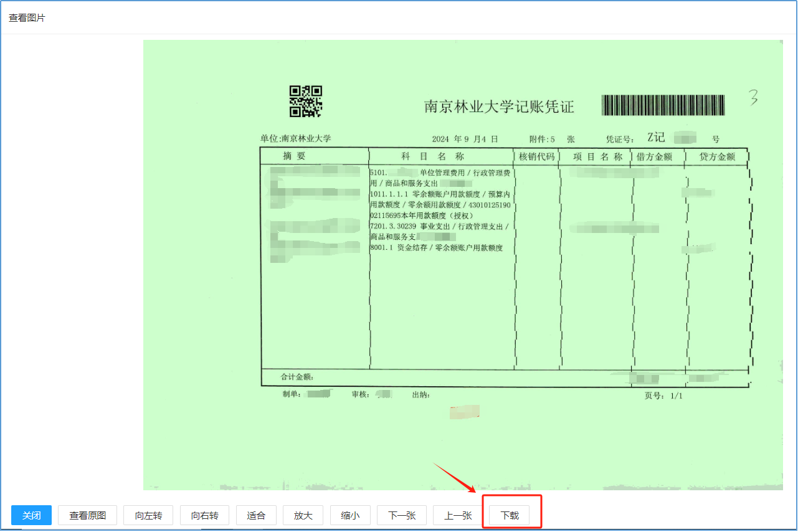Zoom out with the 缩小 button

click(x=350, y=515)
